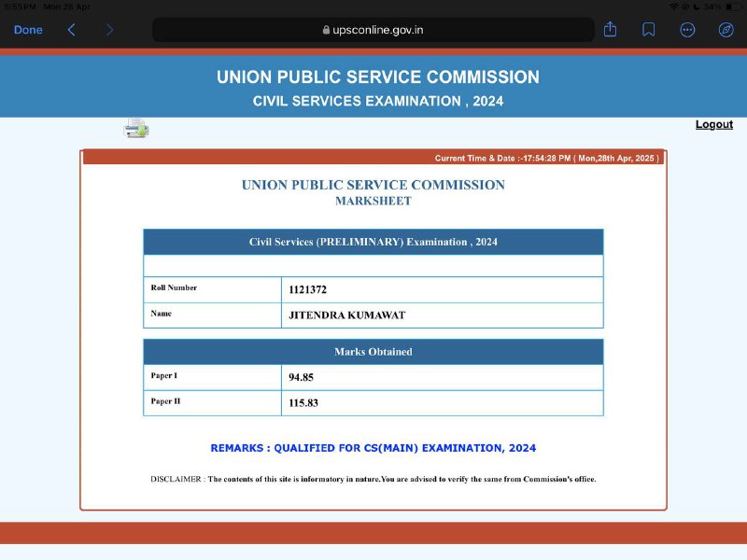Click CIVIL SERVICES EXAMINATION, 2024 banner text

click(378, 101)
